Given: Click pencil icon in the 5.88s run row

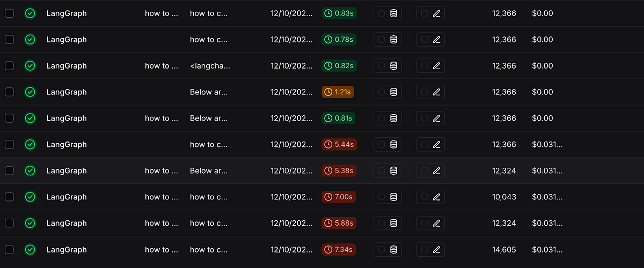Looking at the screenshot, I should click(x=436, y=224).
